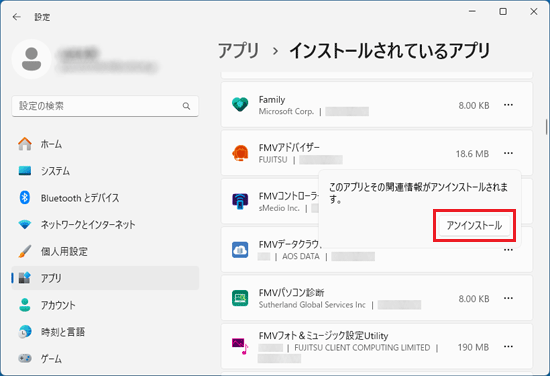
Task: Click the システム monitor icon
Action: pyautogui.click(x=25, y=171)
